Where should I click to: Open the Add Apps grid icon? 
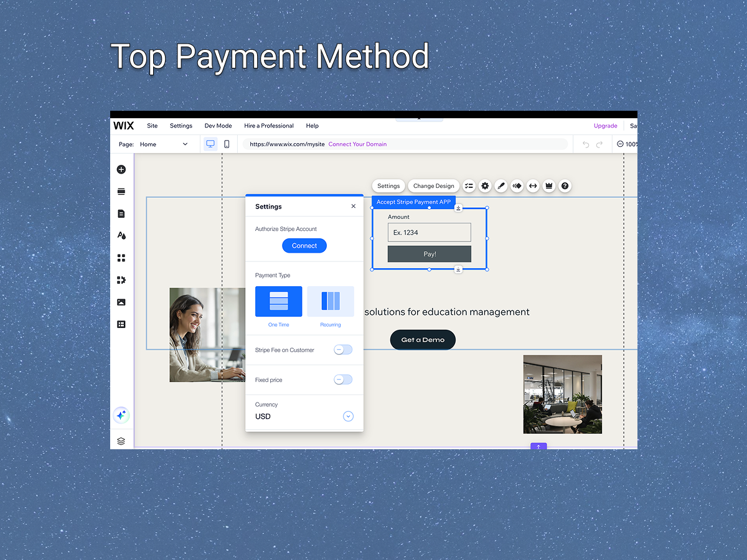pos(121,258)
